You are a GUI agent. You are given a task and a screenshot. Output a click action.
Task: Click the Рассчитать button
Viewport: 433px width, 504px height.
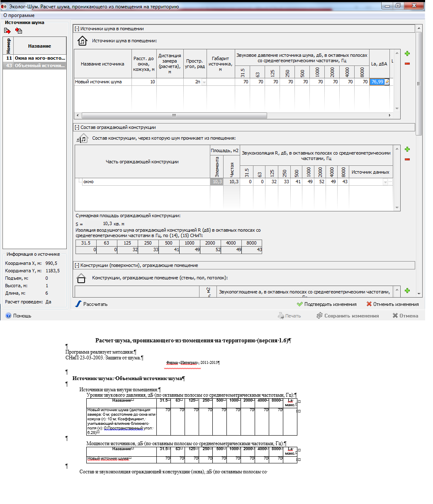coord(92,304)
